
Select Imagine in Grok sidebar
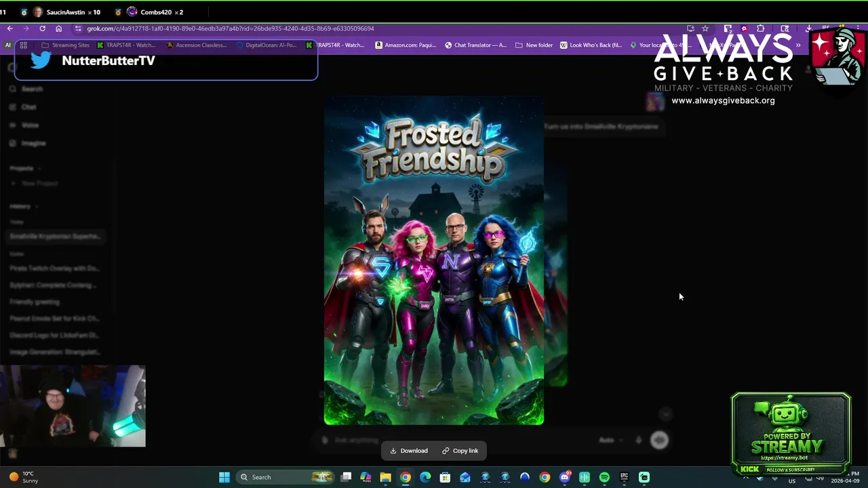click(x=28, y=144)
